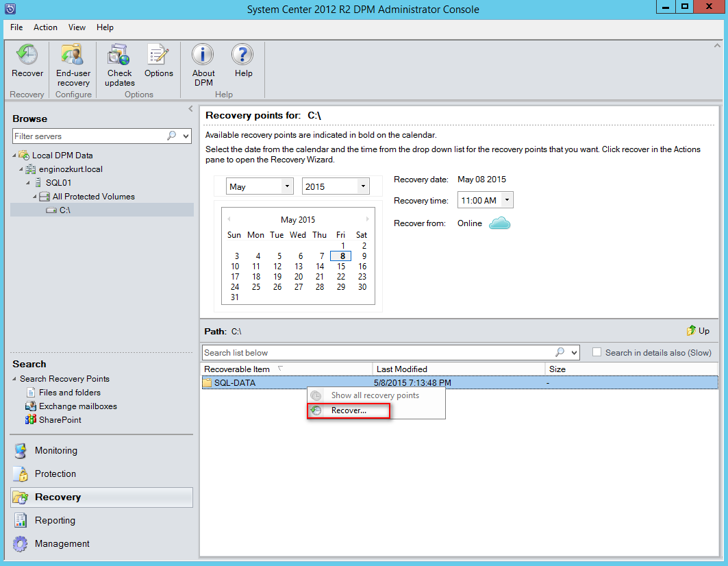Viewport: 728px width, 566px height.
Task: Open the Action menu
Action: tap(45, 27)
